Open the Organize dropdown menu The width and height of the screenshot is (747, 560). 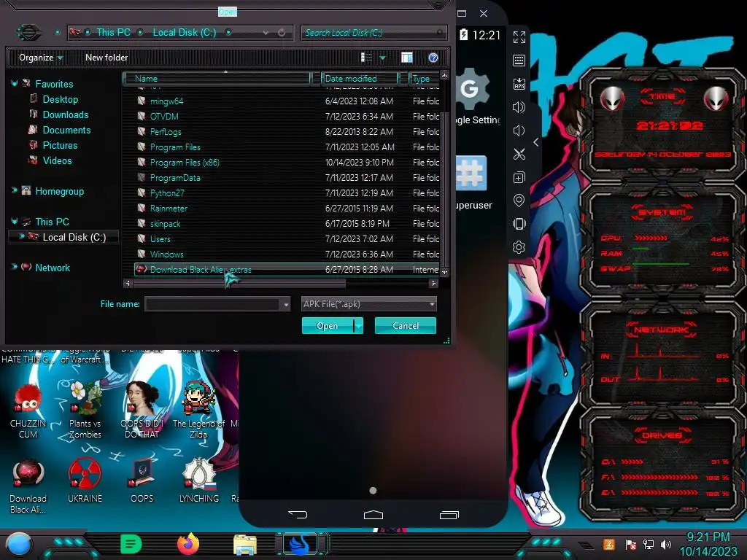pos(41,58)
